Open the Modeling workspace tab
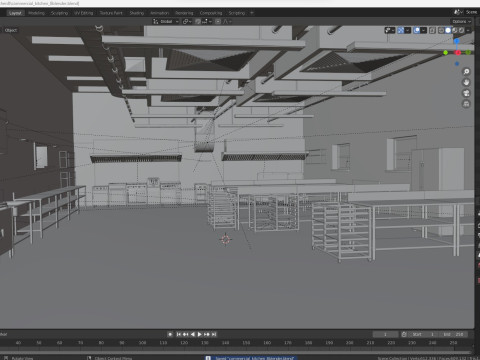480x360 pixels. click(36, 13)
